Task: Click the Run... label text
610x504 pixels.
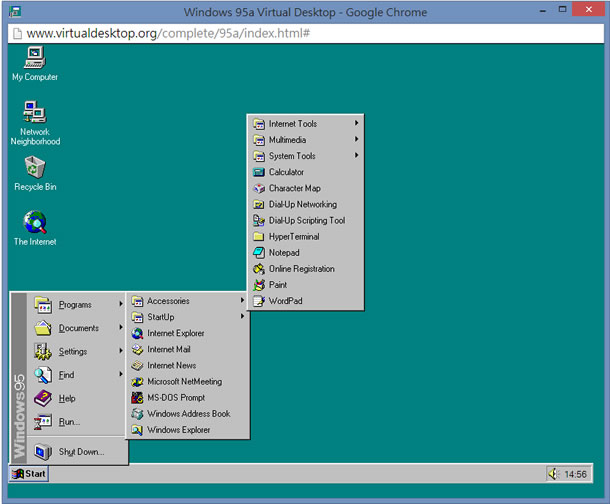Action: click(x=69, y=422)
